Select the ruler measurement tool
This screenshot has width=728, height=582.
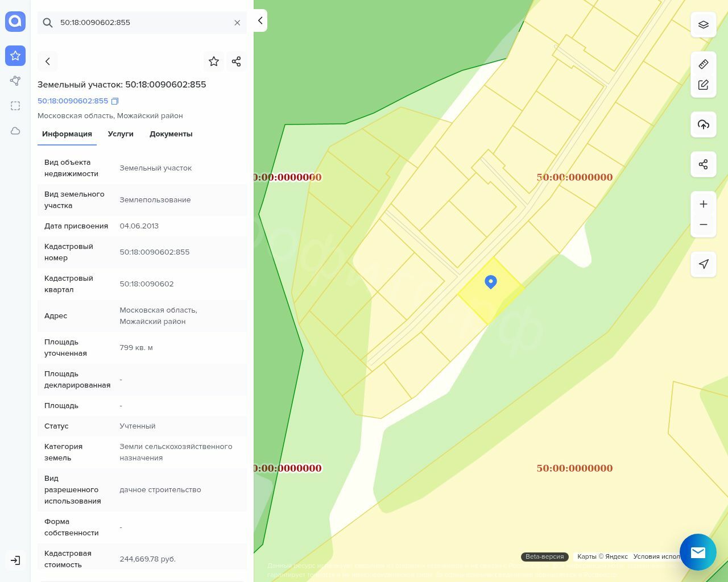[x=704, y=64]
